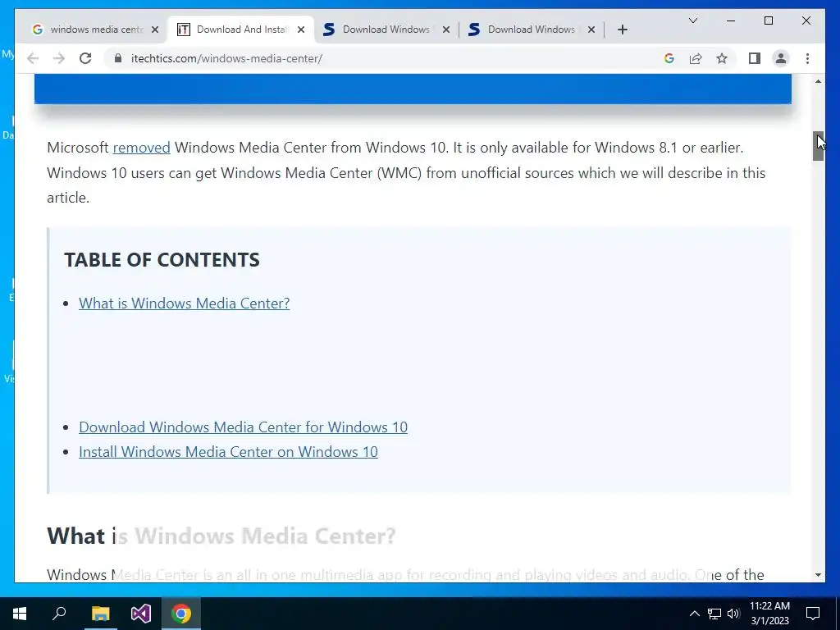Close the first 'Download Windows' tab
Screen dimensions: 840x630
445,30
